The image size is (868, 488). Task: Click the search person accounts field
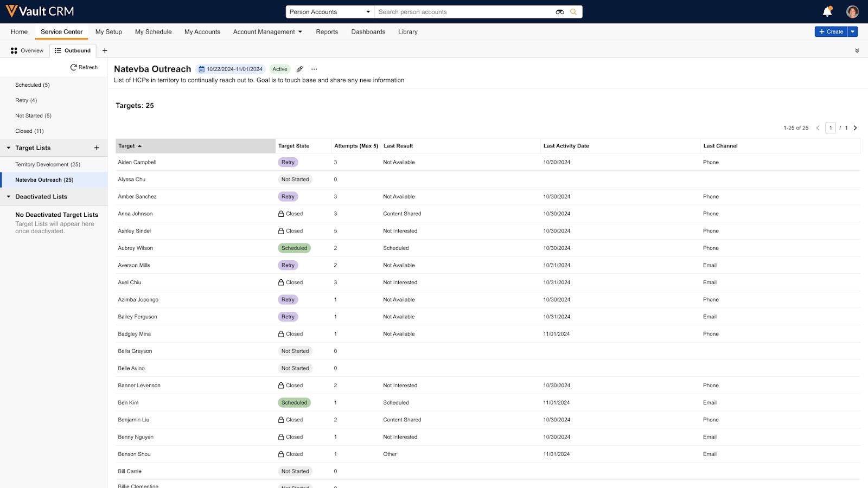464,12
